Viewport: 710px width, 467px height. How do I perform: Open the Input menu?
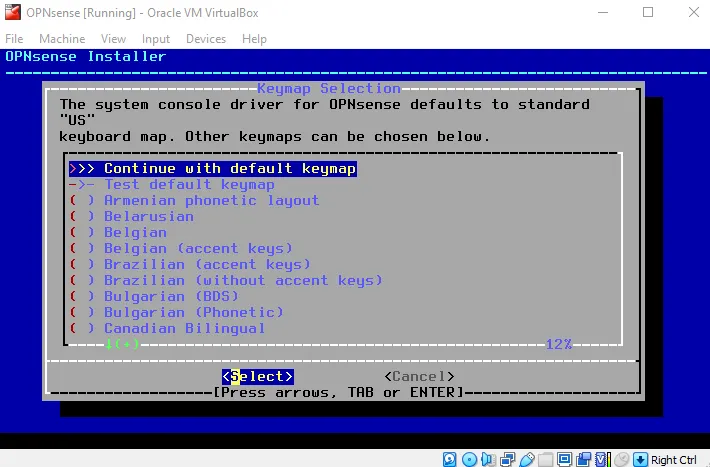click(x=156, y=39)
